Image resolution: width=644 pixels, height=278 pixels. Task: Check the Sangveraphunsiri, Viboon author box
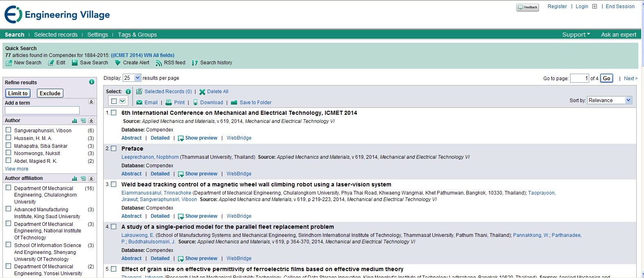click(x=8, y=130)
